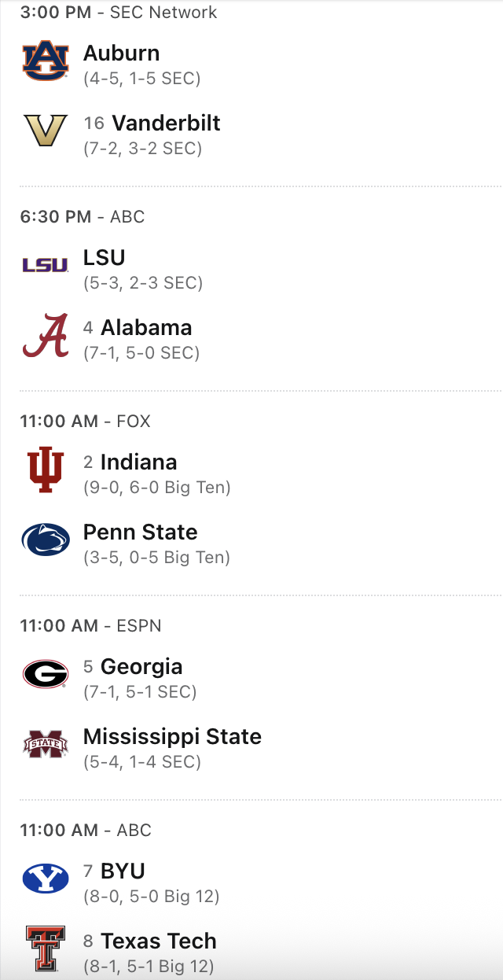
Task: Click the Alabama script A logo
Action: [x=46, y=336]
